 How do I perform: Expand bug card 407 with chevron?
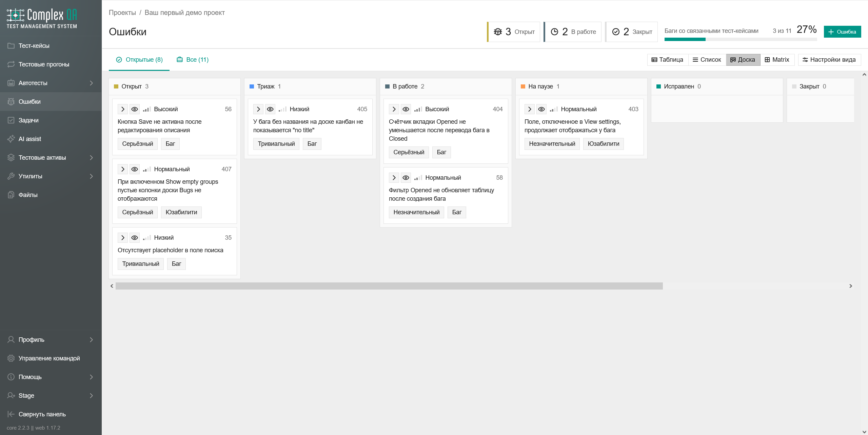[123, 169]
